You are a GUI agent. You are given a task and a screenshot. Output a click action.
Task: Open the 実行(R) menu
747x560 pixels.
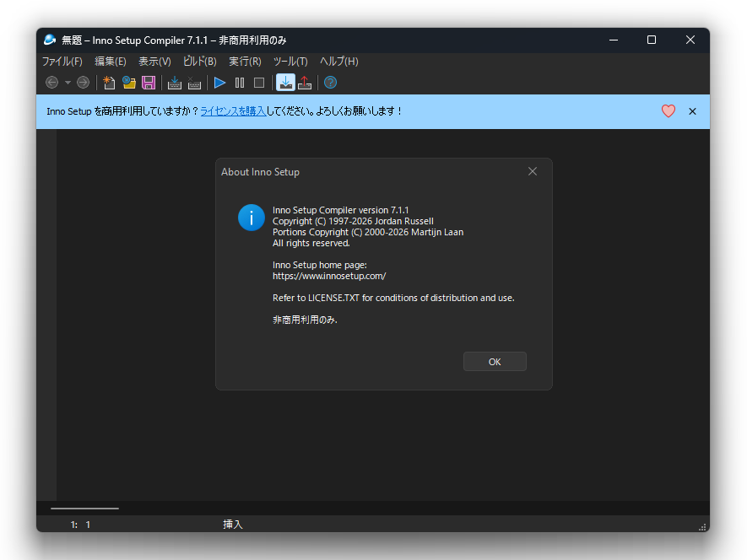coord(245,62)
